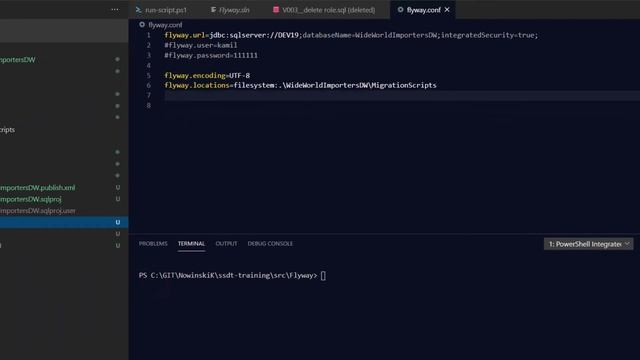Select the TERMINAL panel tab
The width and height of the screenshot is (640, 360).
tap(191, 244)
